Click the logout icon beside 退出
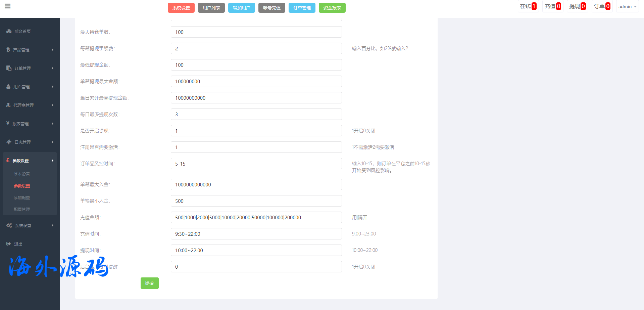This screenshot has height=310, width=644. coord(9,244)
